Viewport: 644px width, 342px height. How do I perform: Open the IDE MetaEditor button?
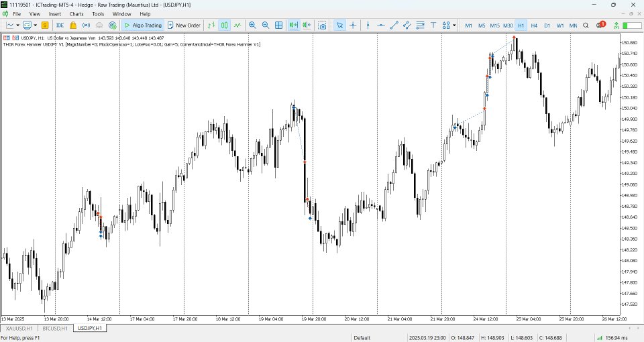[60, 25]
